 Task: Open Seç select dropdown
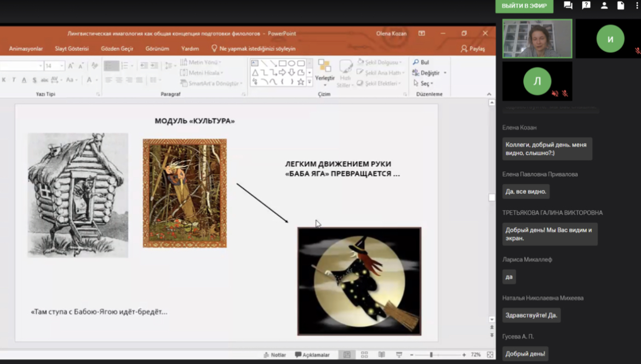coord(423,83)
